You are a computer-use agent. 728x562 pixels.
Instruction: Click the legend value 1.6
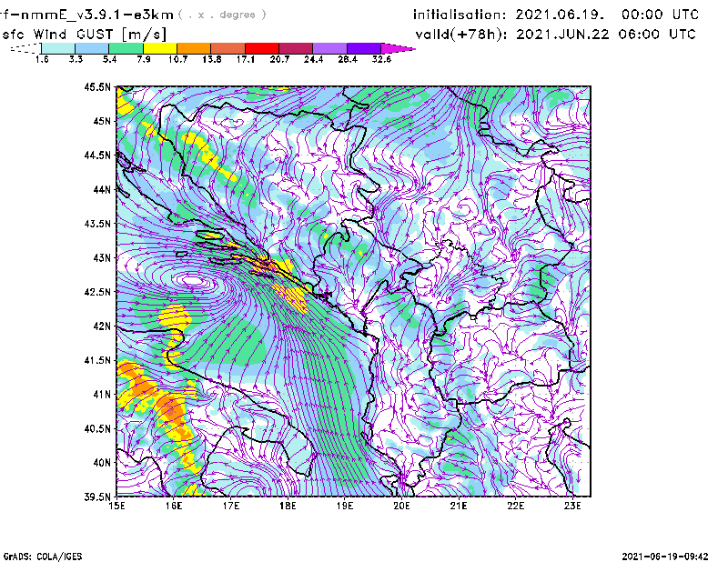(x=42, y=59)
